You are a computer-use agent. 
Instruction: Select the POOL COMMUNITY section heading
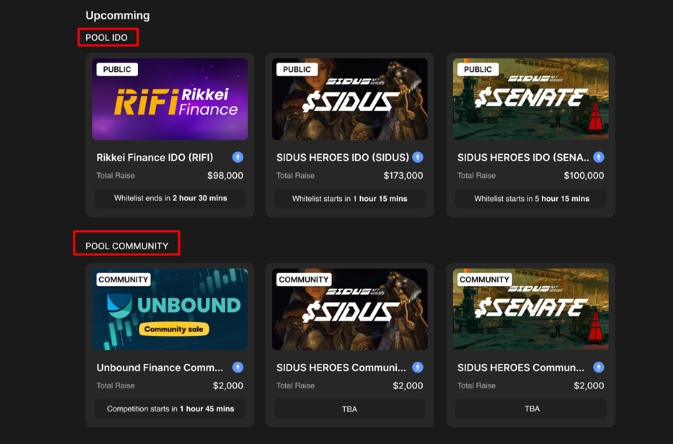coord(127,246)
